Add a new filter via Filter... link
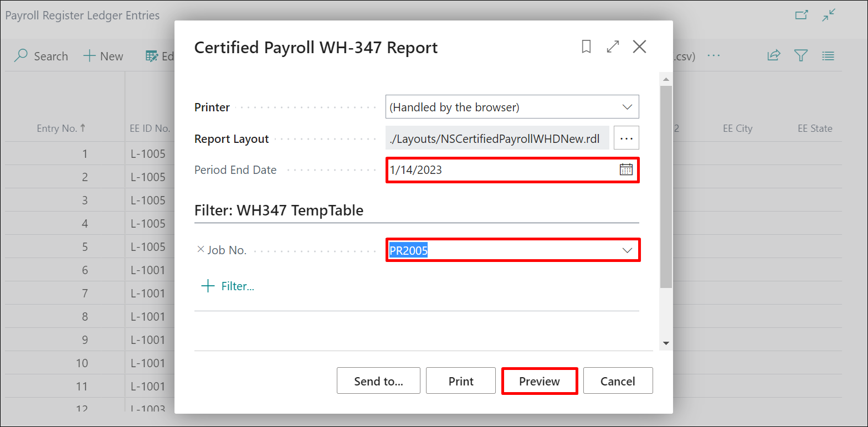The height and width of the screenshot is (427, 868). pyautogui.click(x=228, y=286)
